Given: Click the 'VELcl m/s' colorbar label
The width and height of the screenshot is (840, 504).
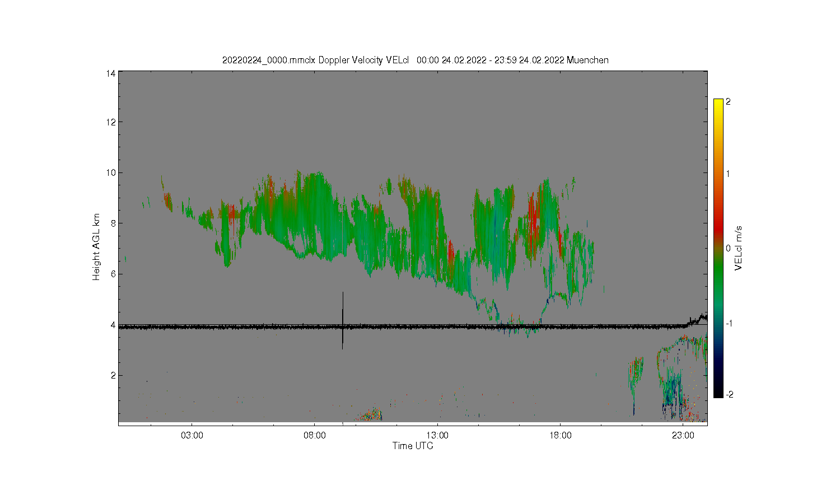Looking at the screenshot, I should pyautogui.click(x=739, y=248).
